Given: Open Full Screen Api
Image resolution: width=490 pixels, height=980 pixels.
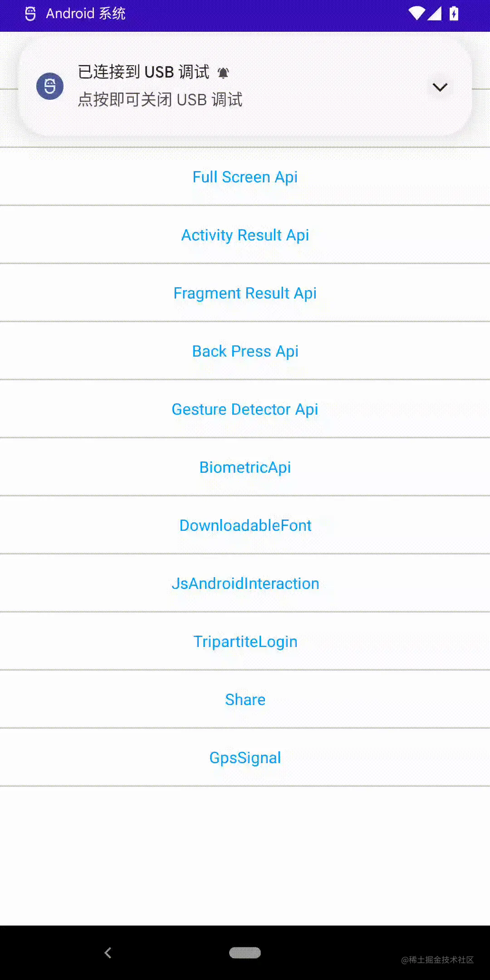Looking at the screenshot, I should point(245,177).
